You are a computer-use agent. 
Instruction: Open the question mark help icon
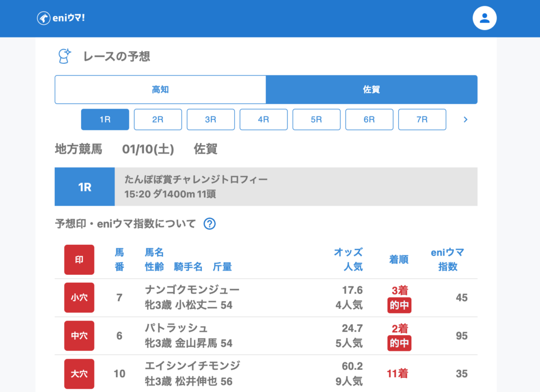point(209,224)
